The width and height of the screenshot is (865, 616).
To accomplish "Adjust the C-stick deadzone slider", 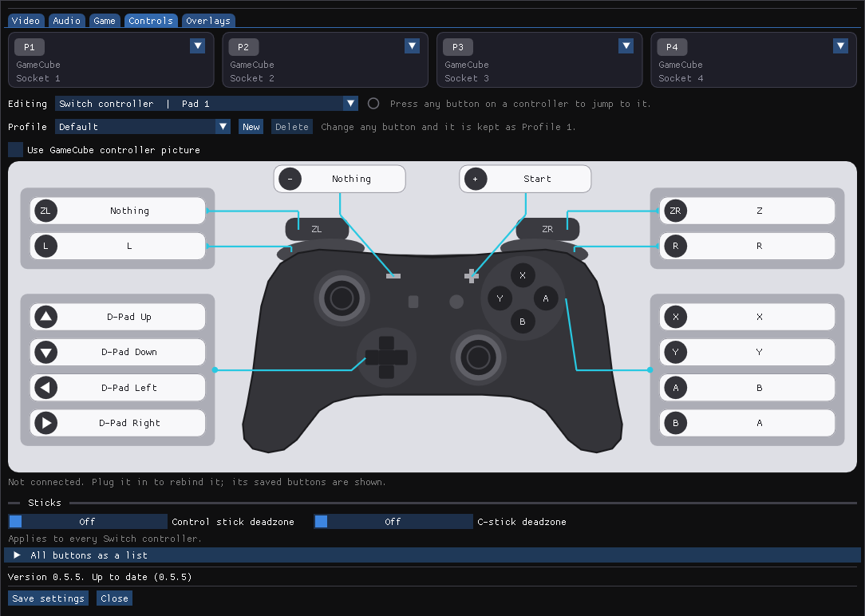I will 393,522.
